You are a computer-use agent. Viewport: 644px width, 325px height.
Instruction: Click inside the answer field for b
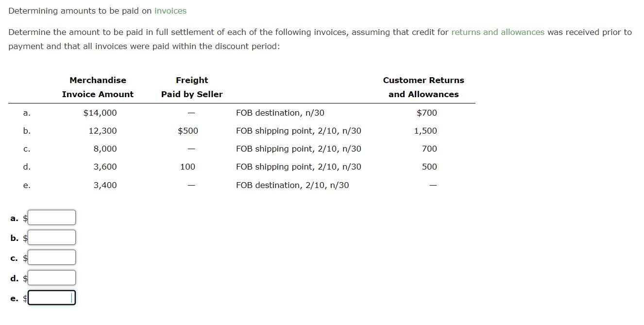[51, 237]
